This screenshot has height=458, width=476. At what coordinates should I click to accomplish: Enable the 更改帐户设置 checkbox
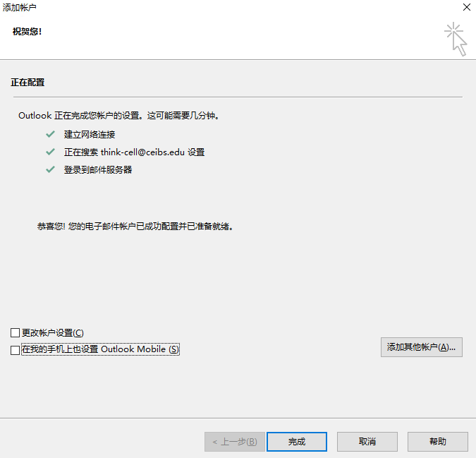click(16, 332)
